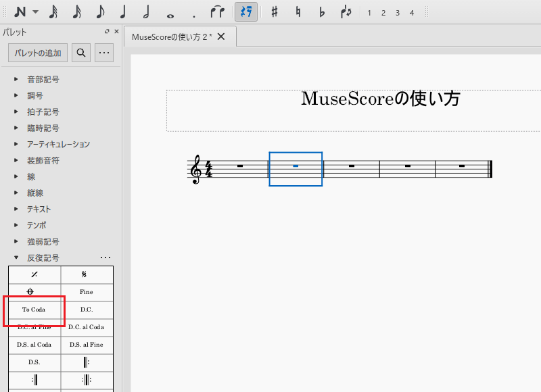Click the tie notes icon
Screen dimensions: 541x392
217,12
